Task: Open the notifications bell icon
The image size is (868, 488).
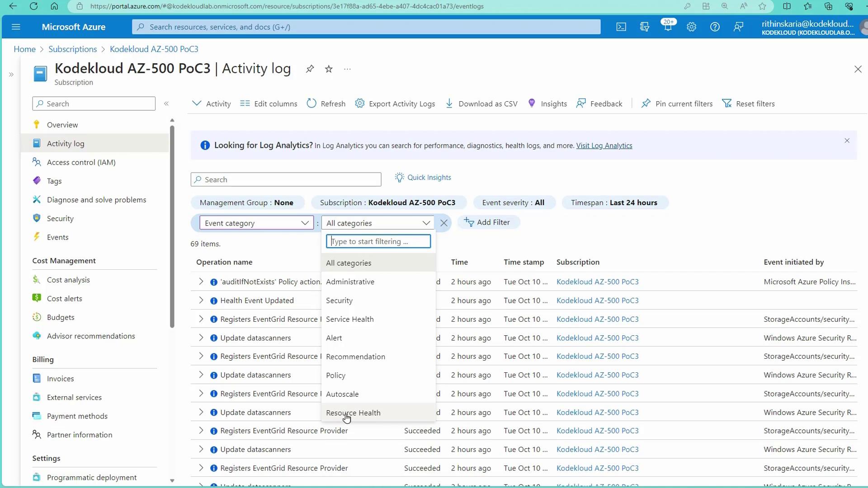Action: [668, 27]
